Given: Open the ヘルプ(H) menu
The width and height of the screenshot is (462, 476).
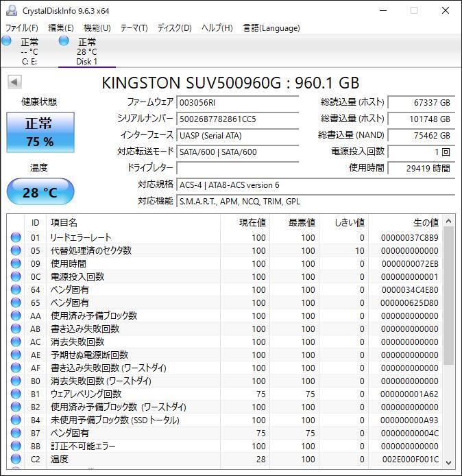Looking at the screenshot, I should click(217, 28).
